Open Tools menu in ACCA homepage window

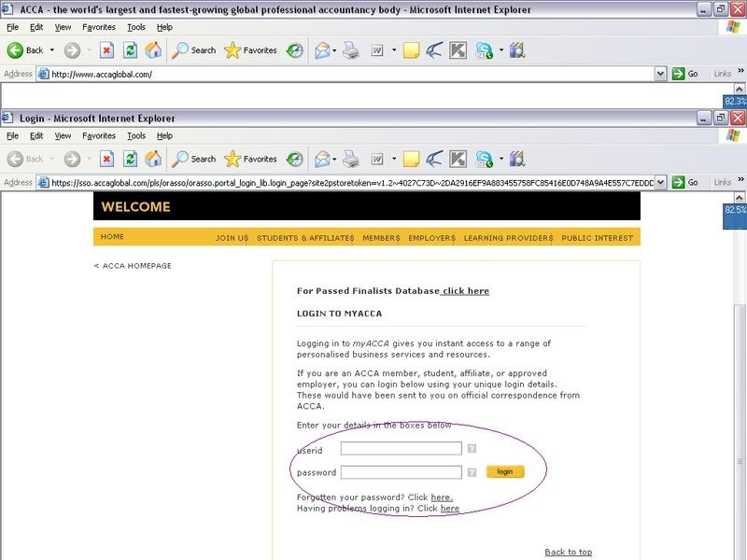(x=136, y=27)
